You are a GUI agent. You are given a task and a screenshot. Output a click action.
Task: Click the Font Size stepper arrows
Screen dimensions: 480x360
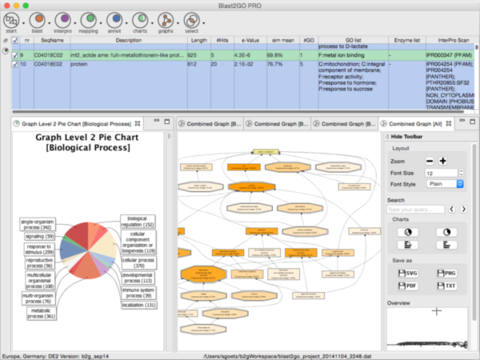[x=461, y=173]
